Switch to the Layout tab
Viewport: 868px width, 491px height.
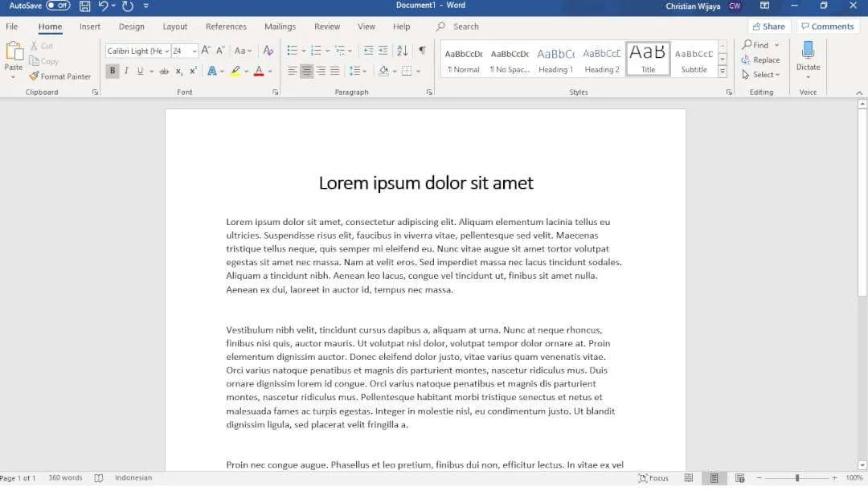175,26
